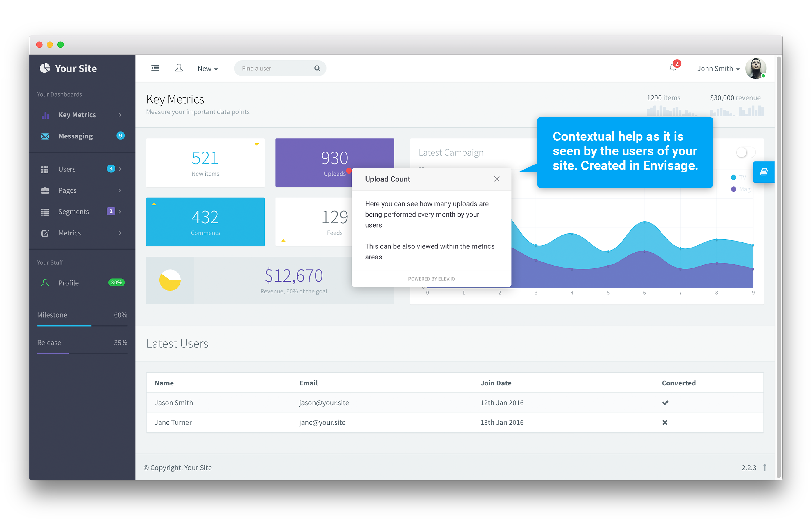The height and width of the screenshot is (519, 812).
Task: Open the New dropdown menu
Action: pyautogui.click(x=207, y=69)
